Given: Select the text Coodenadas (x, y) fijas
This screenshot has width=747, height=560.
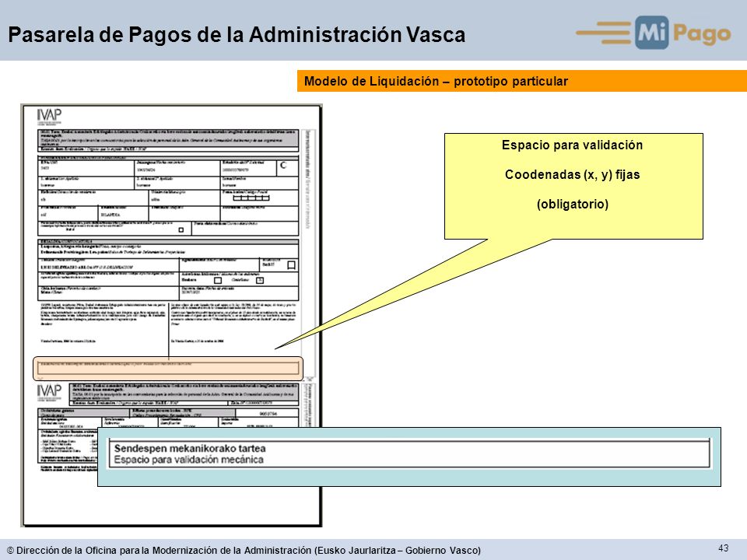Looking at the screenshot, I should (572, 175).
